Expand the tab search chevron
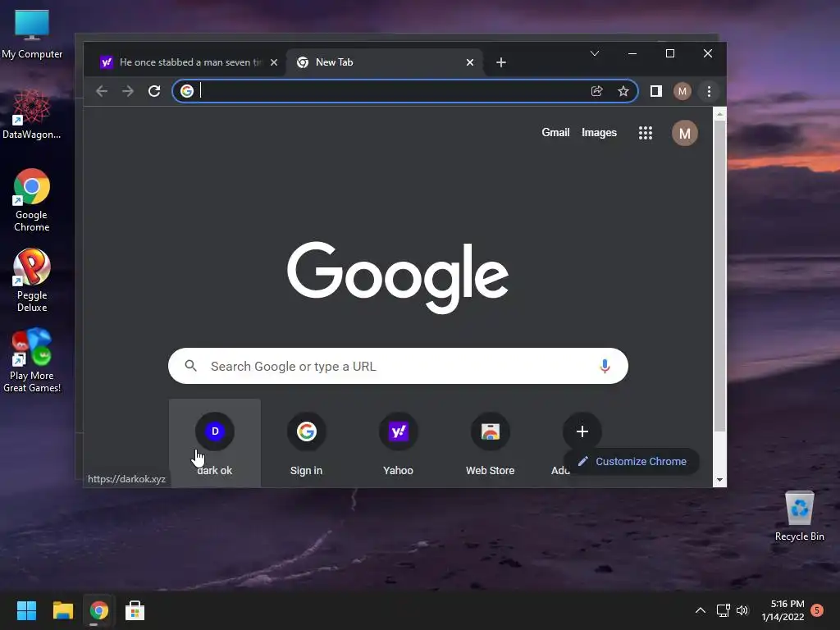The width and height of the screenshot is (840, 630). 595,53
